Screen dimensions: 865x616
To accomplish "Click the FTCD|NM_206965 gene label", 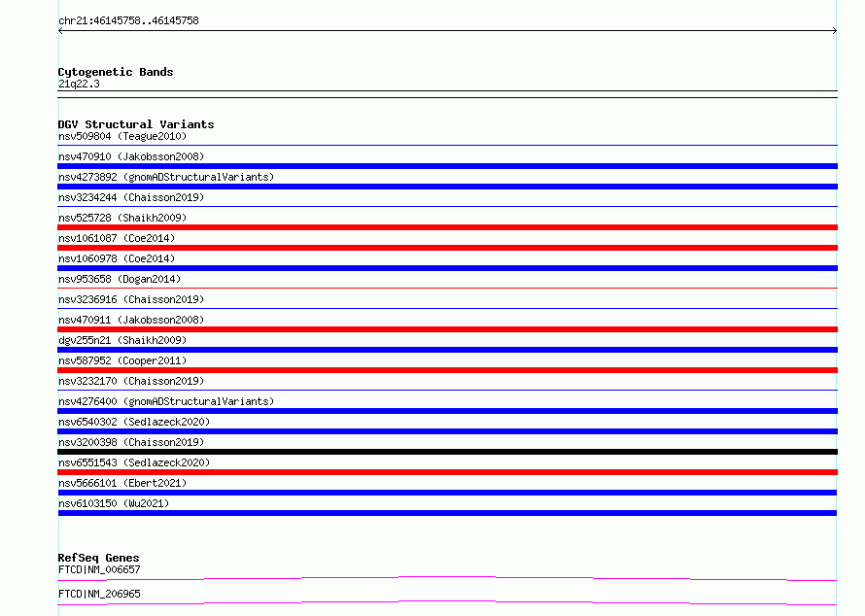I will pyautogui.click(x=99, y=594).
